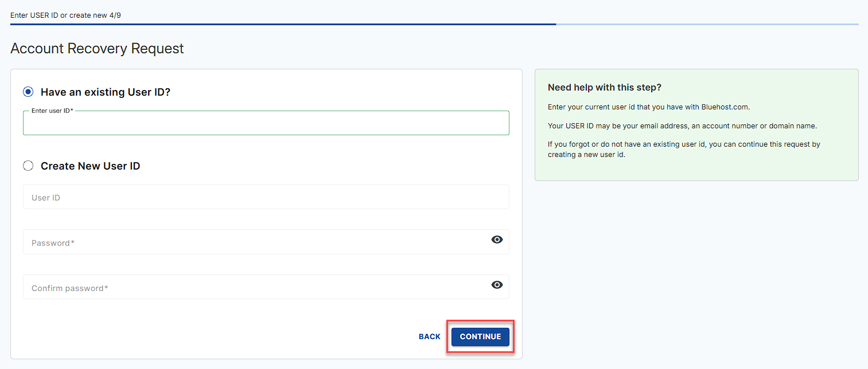Image resolution: width=868 pixels, height=369 pixels.
Task: Select the "Have an existing User ID?" radio button
Action: (28, 92)
